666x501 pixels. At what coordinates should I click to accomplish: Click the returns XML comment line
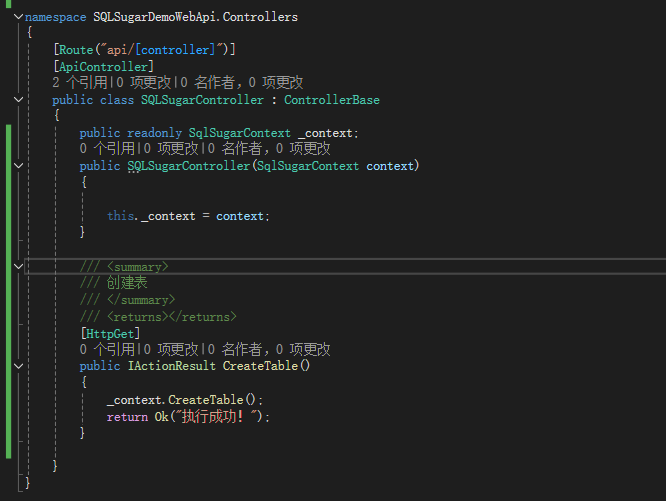click(x=158, y=317)
